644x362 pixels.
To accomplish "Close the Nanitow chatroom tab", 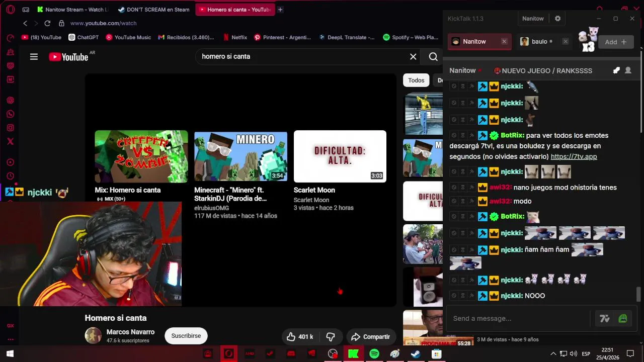I will pos(504,42).
